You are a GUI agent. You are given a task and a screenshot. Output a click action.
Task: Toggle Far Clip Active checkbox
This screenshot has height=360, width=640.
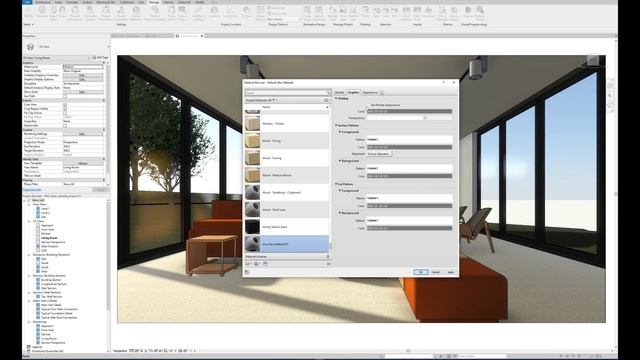click(65, 113)
